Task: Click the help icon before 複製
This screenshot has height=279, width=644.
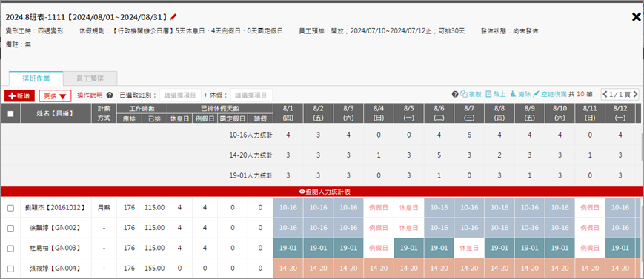Action: (x=455, y=94)
